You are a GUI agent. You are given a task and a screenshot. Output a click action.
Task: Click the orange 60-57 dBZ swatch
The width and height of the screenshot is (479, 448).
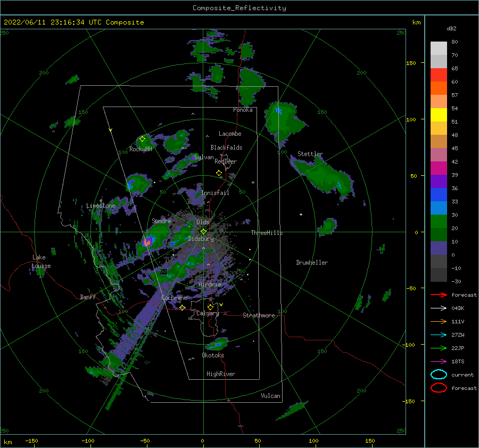[439, 88]
